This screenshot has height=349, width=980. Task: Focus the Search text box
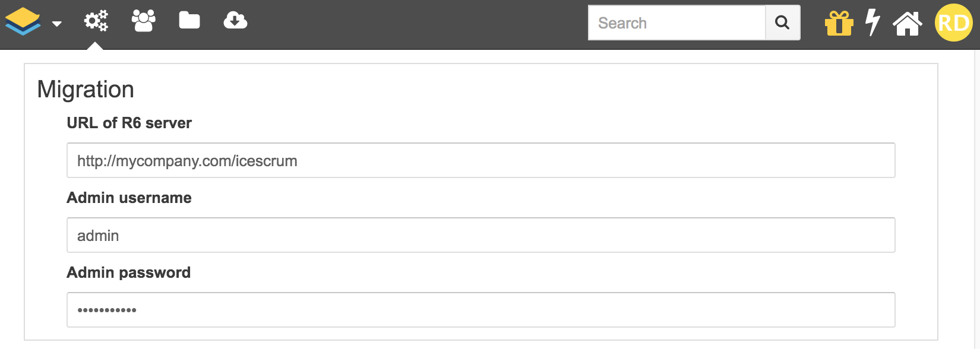click(x=676, y=23)
